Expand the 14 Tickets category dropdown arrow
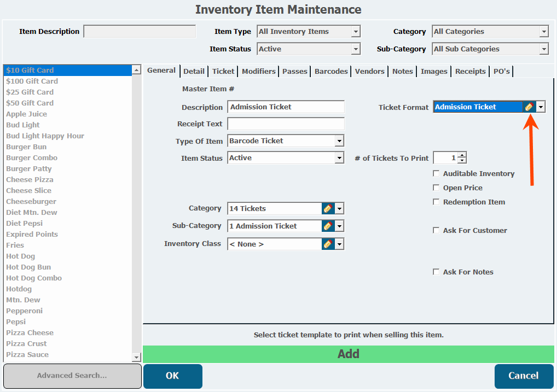 tap(340, 208)
